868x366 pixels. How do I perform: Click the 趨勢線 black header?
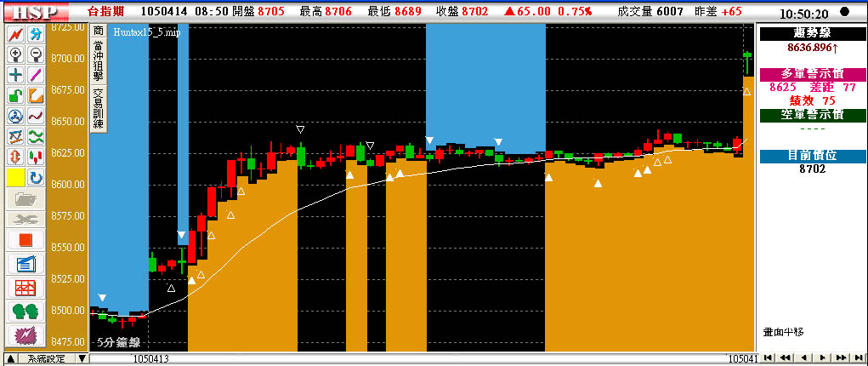[x=812, y=33]
